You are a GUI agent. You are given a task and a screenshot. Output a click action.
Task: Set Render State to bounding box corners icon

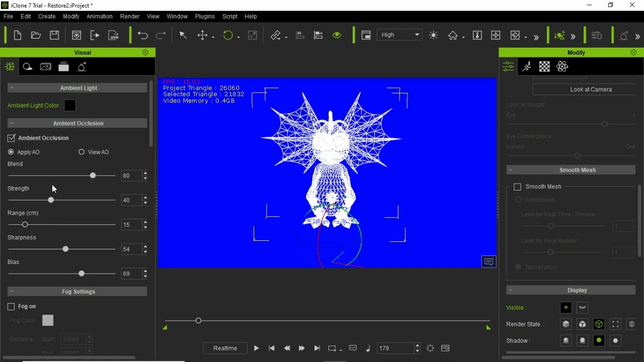point(616,324)
